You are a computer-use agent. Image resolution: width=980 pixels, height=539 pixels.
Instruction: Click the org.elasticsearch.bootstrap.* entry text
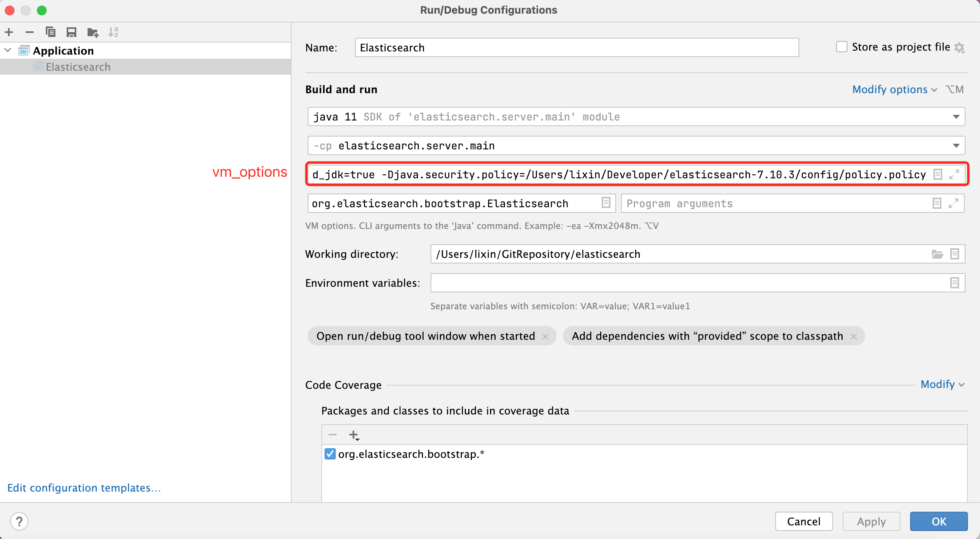pos(411,454)
